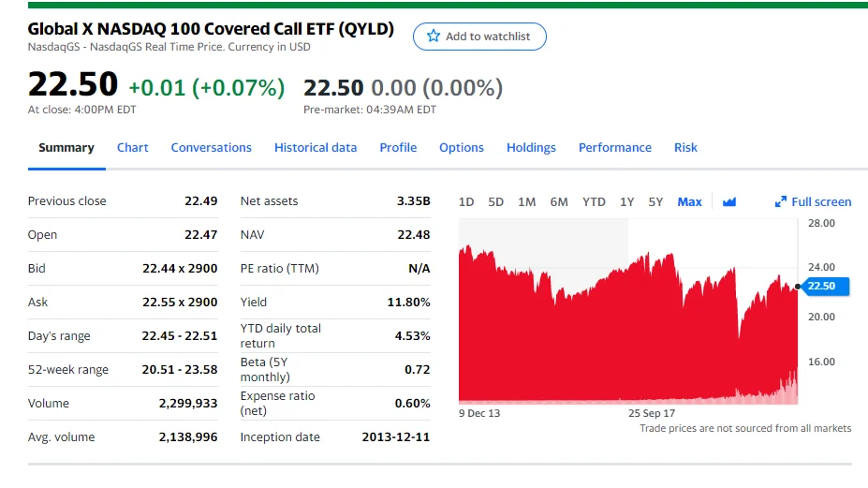
Task: Click the NAV value 22.48
Action: pyautogui.click(x=414, y=235)
